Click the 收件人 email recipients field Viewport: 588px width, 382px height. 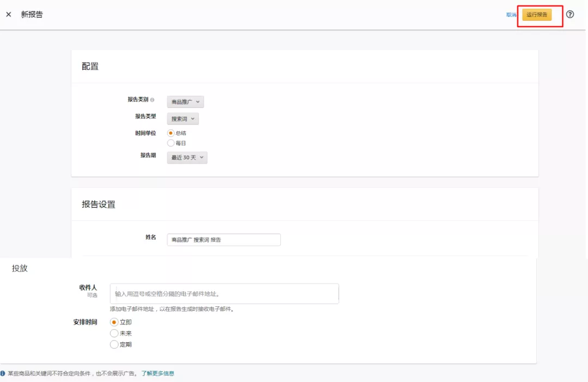tap(224, 293)
